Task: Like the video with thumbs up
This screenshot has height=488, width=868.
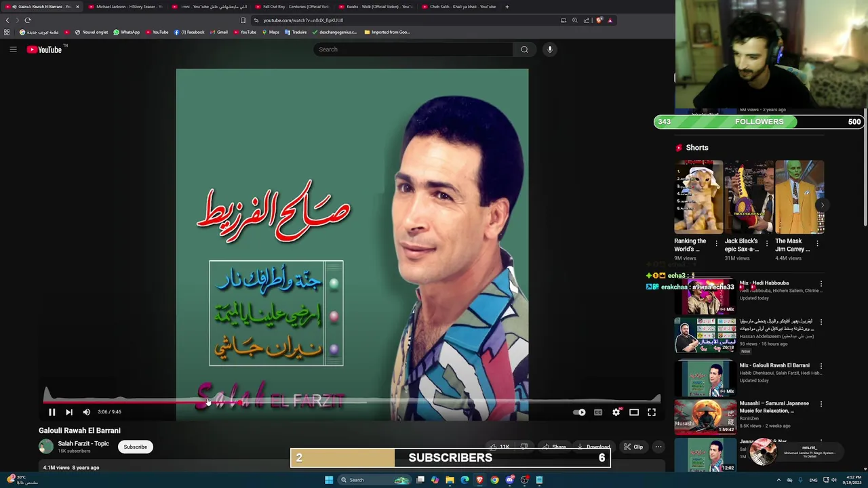Action: pos(500,447)
